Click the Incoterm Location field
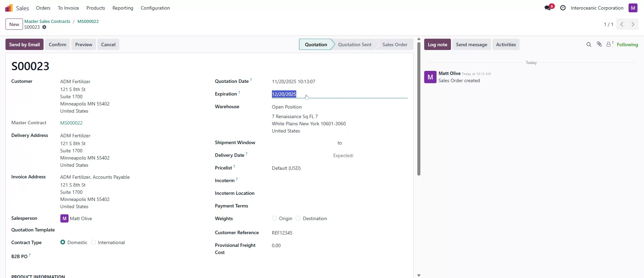This screenshot has width=644, height=278. point(339,193)
